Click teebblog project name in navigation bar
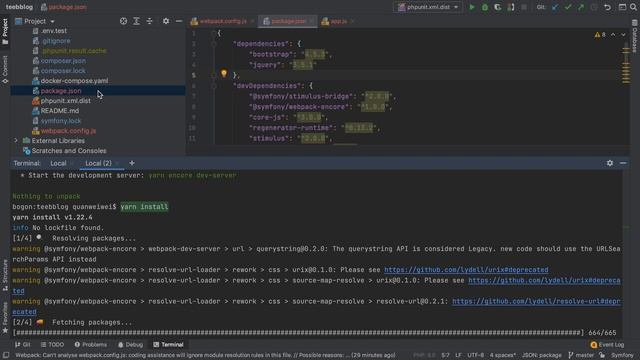The image size is (640, 360). pos(19,7)
